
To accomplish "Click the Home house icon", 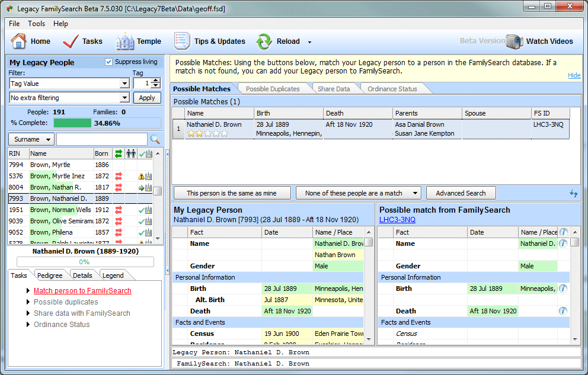I will (x=18, y=41).
